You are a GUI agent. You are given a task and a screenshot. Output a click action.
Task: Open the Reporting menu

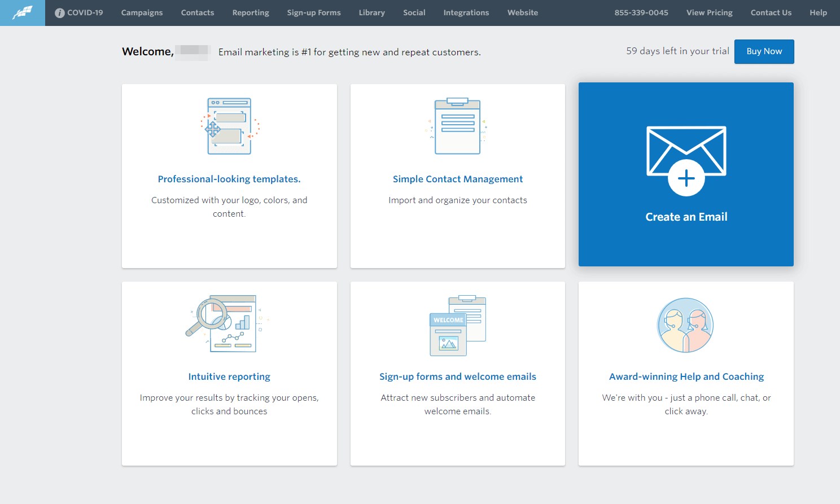pyautogui.click(x=250, y=12)
